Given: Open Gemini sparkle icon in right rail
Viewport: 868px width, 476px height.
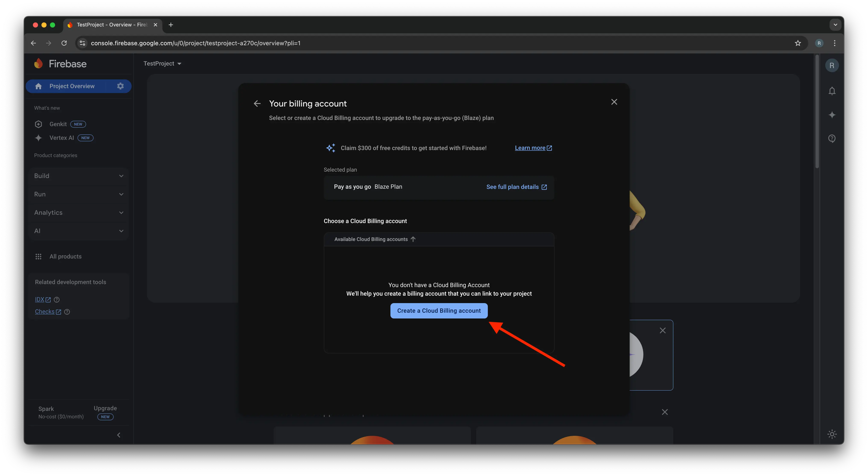Looking at the screenshot, I should click(832, 115).
